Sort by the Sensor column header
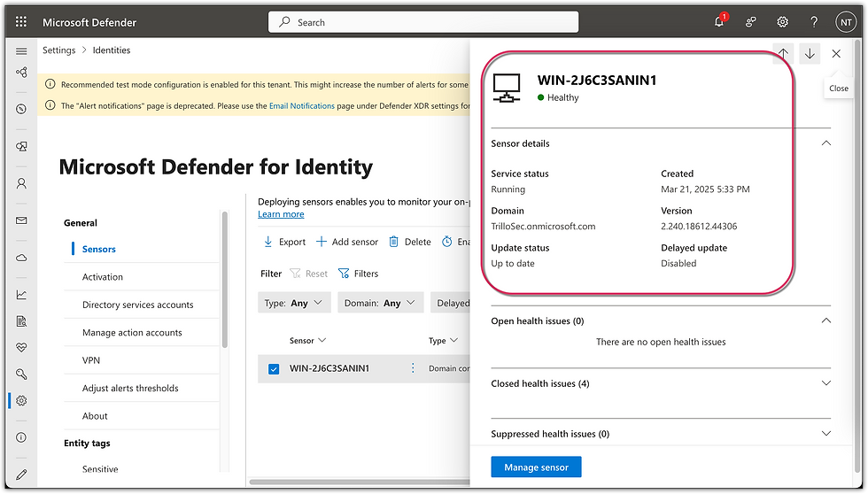Viewport: 868px width, 494px height. (x=308, y=341)
